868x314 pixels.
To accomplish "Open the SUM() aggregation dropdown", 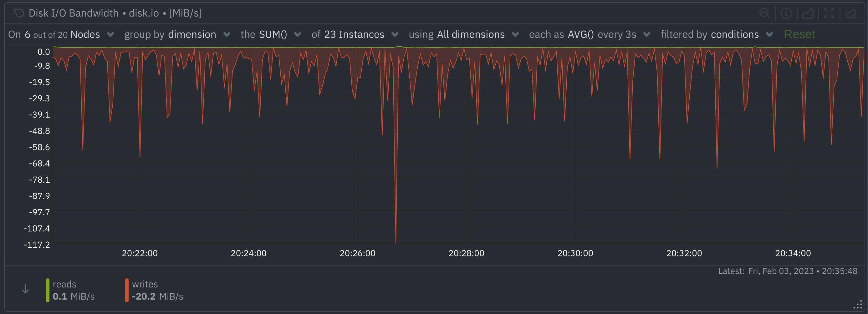I will (271, 34).
